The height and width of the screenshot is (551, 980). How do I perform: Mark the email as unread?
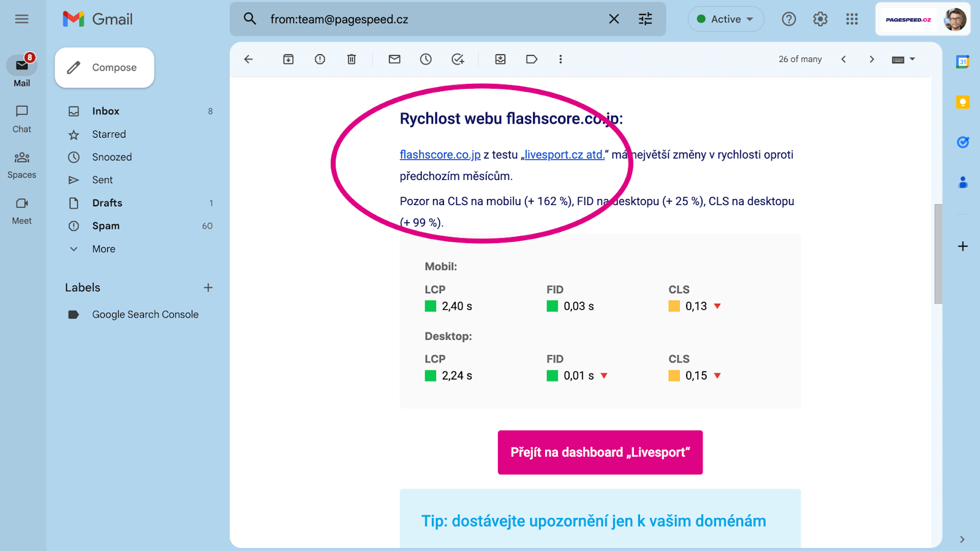pos(394,59)
